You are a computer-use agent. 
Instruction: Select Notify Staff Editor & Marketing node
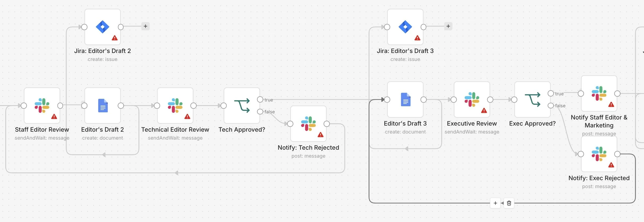pos(599,93)
